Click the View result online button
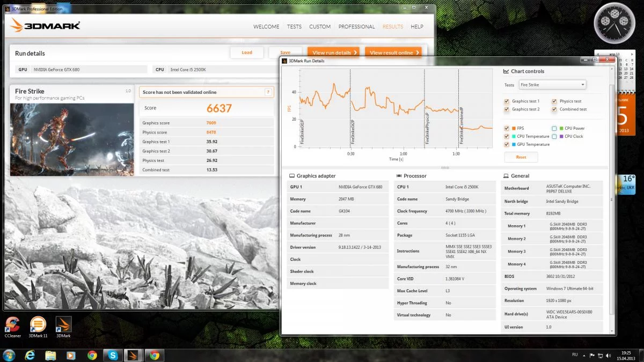This screenshot has height=362, width=644. tap(393, 53)
